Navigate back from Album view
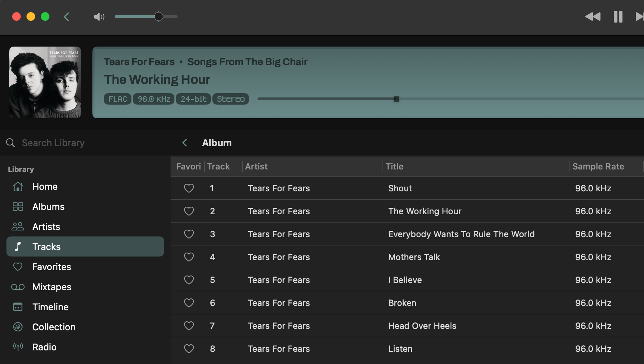Viewport: 644px width, 364px height. (185, 143)
